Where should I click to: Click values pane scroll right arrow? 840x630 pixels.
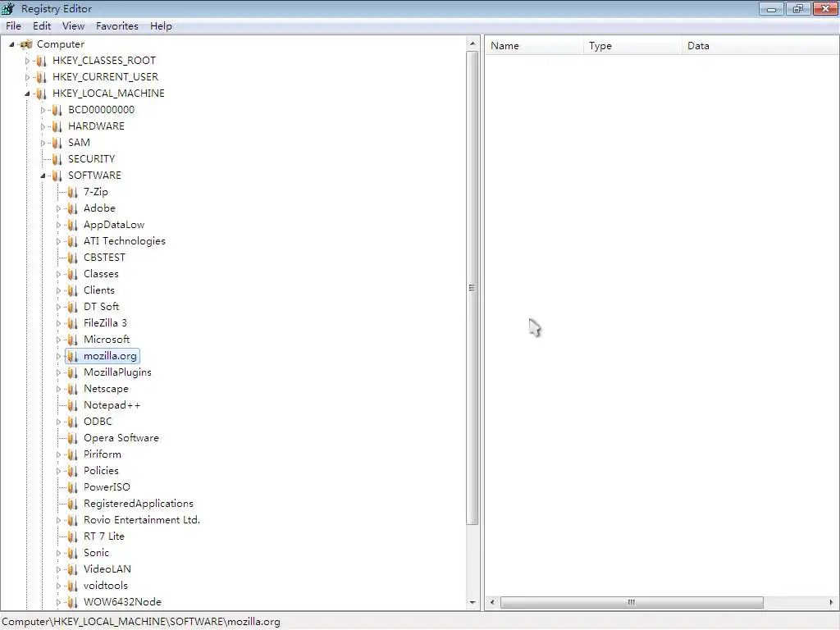pyautogui.click(x=832, y=603)
